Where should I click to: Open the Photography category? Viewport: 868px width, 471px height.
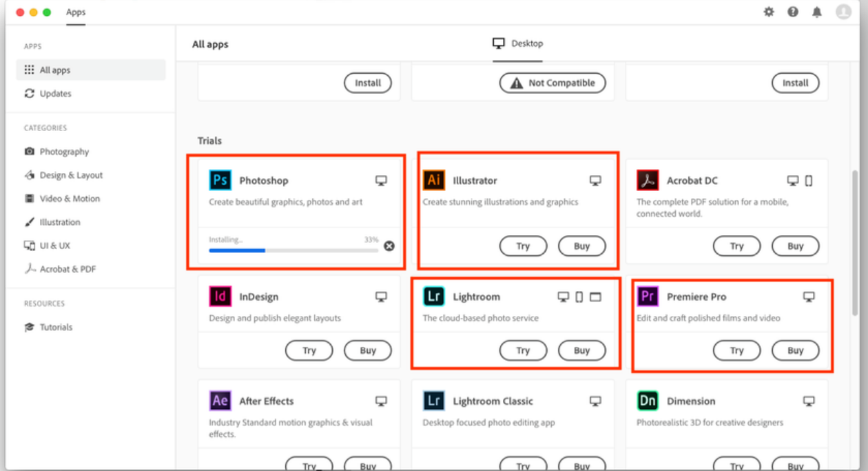click(64, 152)
